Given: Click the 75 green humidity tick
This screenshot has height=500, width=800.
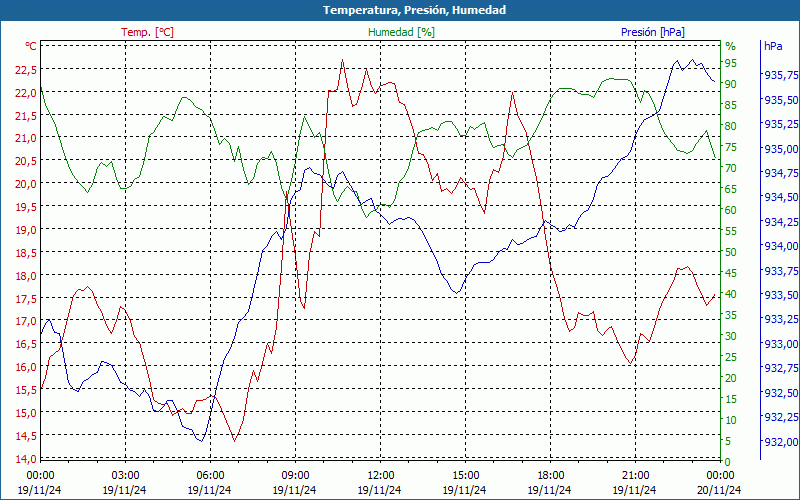Looking at the screenshot, I should click(731, 147).
